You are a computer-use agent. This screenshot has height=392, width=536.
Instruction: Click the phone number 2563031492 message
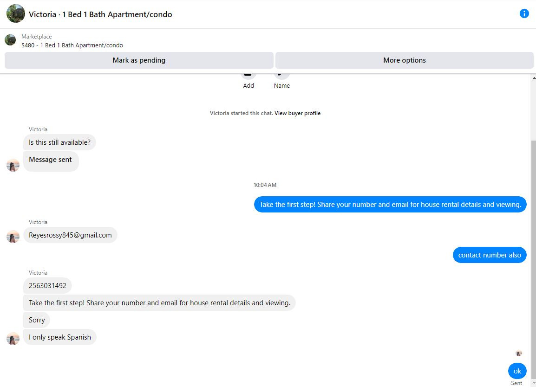pos(47,286)
